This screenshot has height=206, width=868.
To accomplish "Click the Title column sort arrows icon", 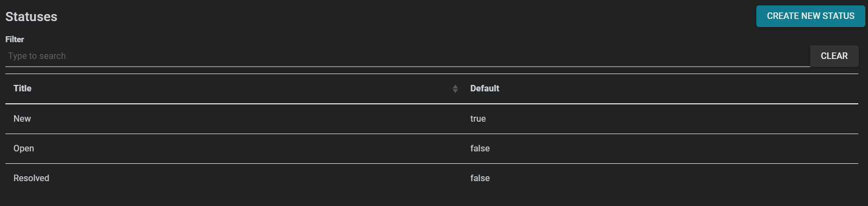I will [x=455, y=89].
